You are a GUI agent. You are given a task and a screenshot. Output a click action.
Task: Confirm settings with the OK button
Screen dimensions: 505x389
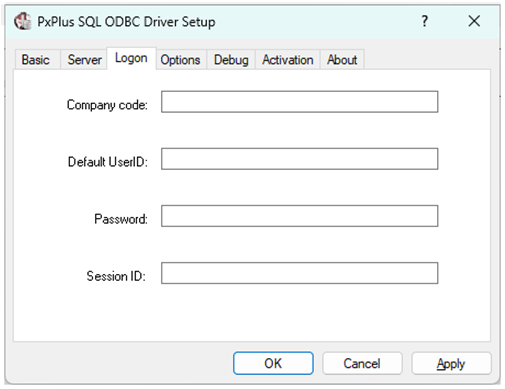(x=273, y=363)
